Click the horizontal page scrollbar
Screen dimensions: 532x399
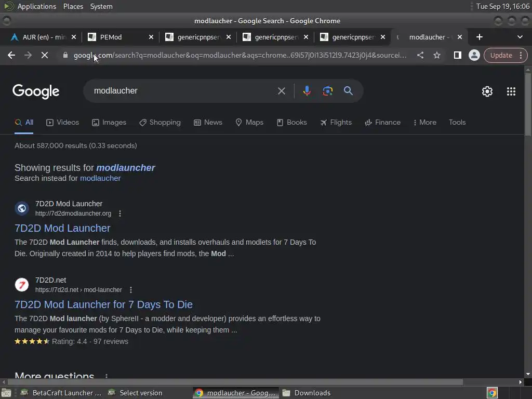pyautogui.click(x=234, y=382)
